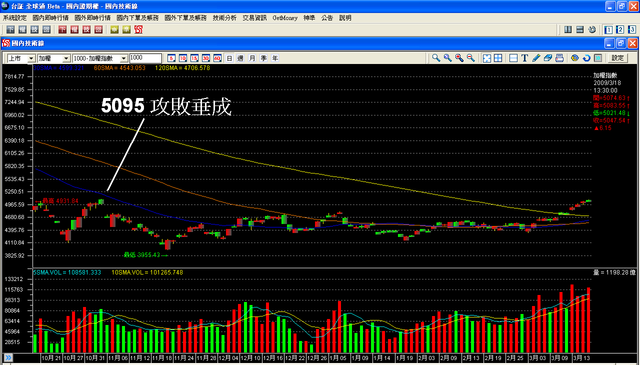Open the 國外下單及帳務 menu
Viewport: 640px width, 365px height.
pos(186,18)
